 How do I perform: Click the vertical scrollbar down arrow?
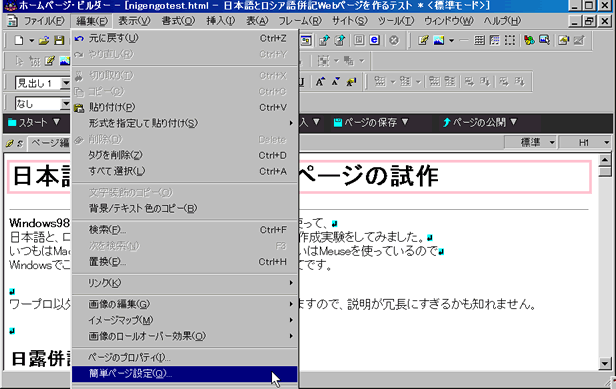(605, 363)
